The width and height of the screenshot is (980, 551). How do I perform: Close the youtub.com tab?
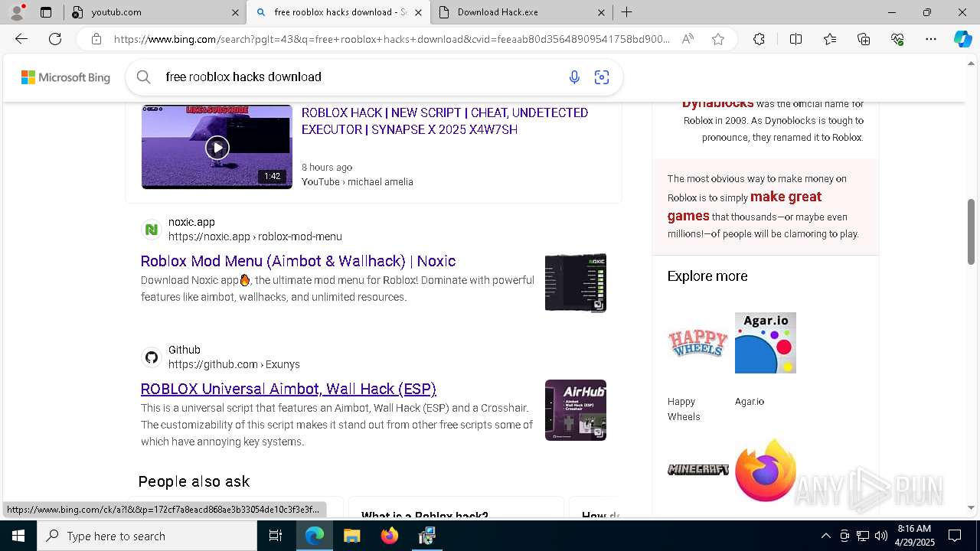coord(235,12)
